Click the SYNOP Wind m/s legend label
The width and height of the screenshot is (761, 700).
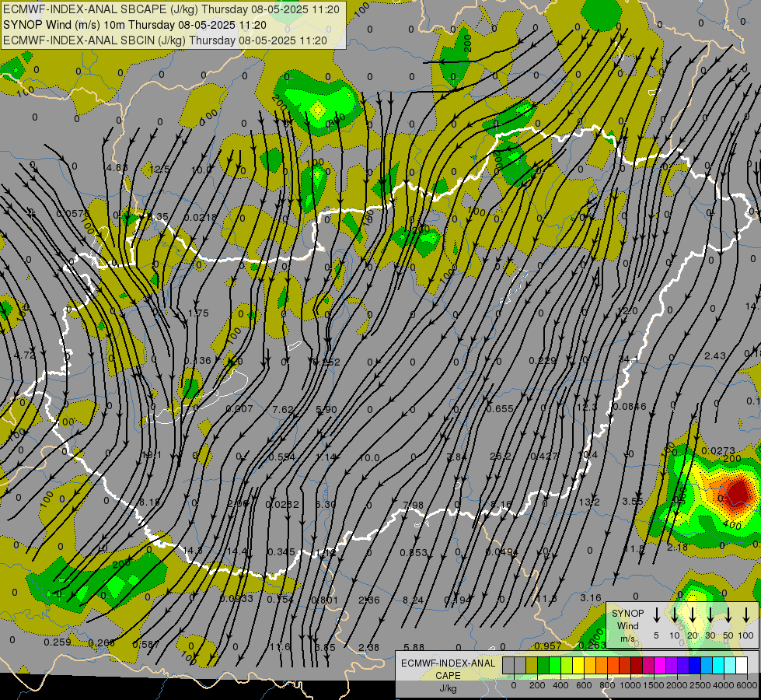(627, 625)
